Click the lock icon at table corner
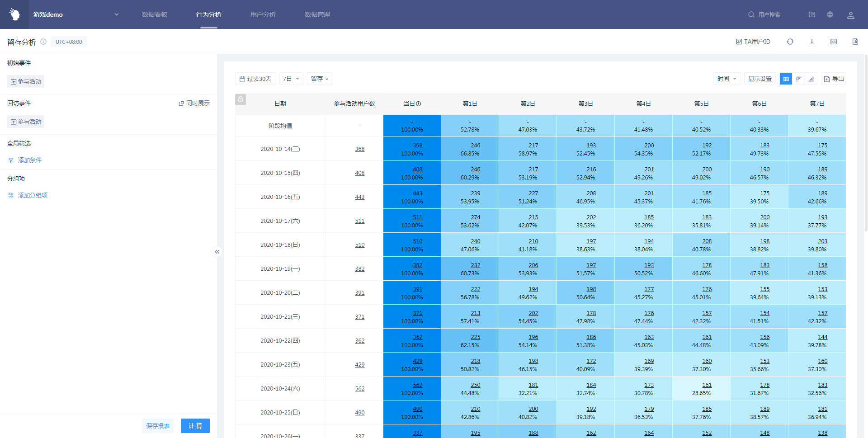The width and height of the screenshot is (868, 438). [241, 99]
